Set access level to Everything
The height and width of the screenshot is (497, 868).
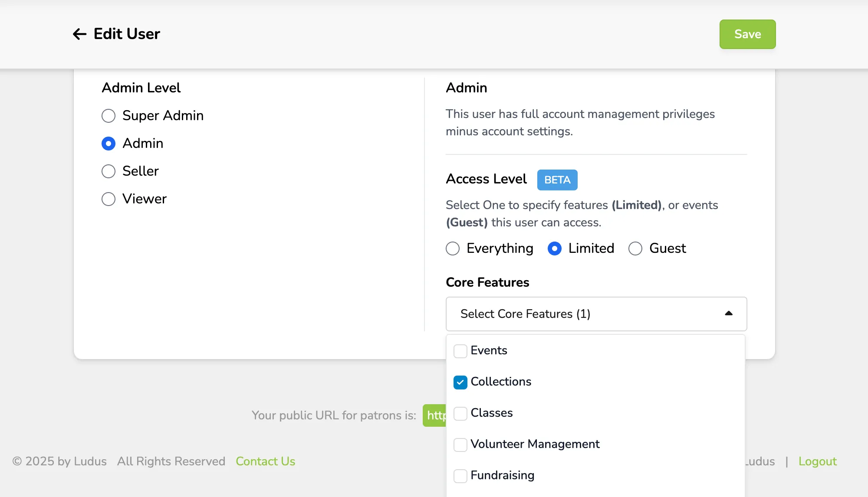tap(453, 248)
